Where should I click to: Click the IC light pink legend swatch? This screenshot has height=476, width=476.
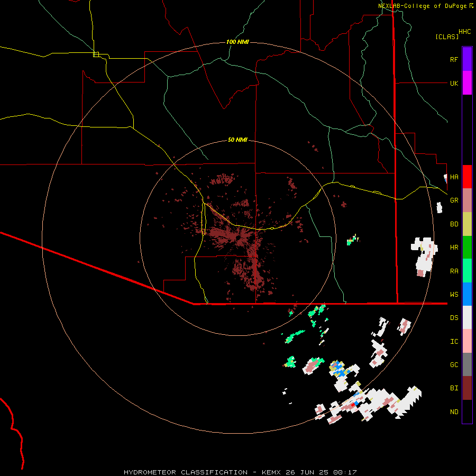click(x=467, y=341)
